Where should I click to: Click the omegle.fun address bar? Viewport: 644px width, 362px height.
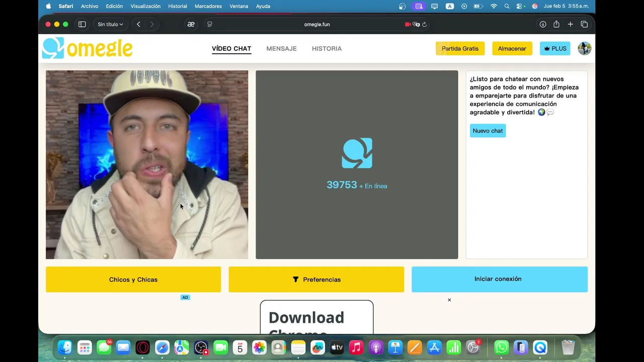point(317,24)
